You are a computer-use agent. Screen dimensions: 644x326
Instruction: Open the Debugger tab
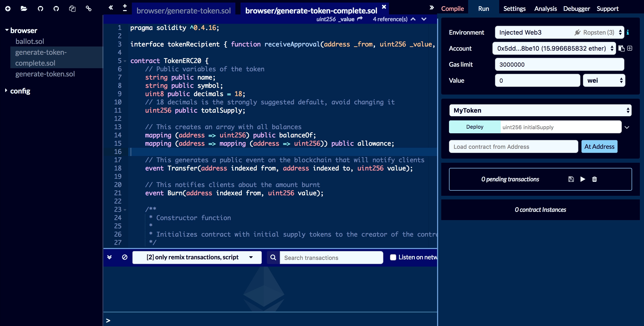pyautogui.click(x=576, y=9)
